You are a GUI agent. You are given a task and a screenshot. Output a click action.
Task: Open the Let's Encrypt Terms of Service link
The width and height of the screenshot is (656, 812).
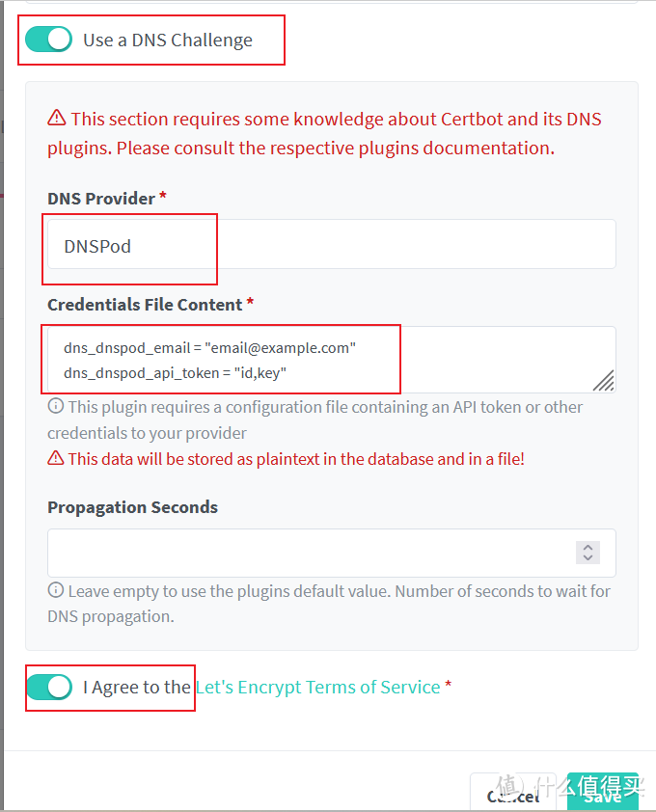click(x=317, y=687)
